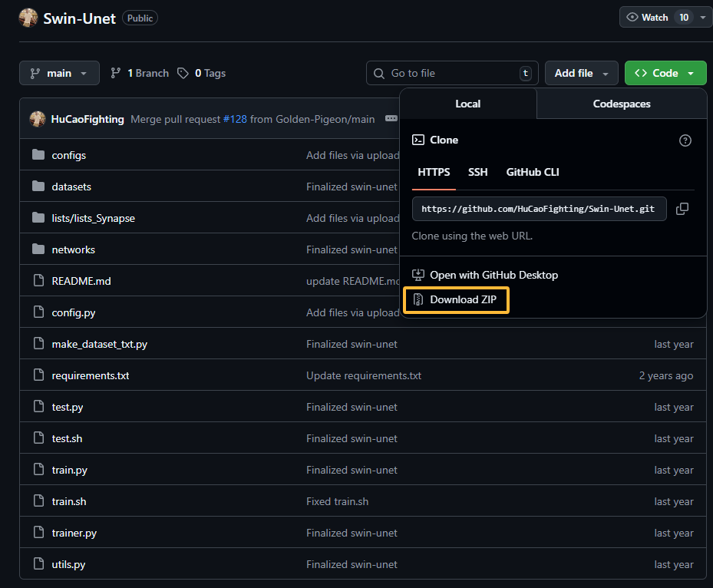Select the HTTPS clone tab
713x588 pixels.
[x=434, y=173]
